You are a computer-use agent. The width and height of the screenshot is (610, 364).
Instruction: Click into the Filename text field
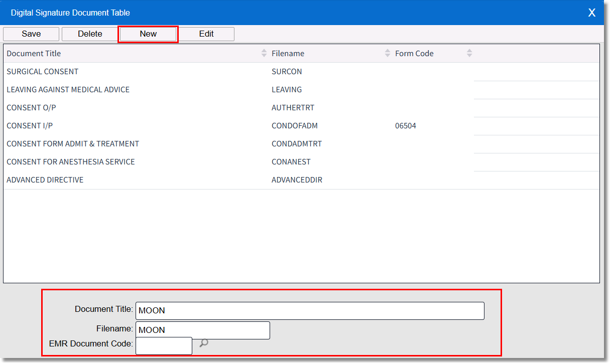click(x=202, y=330)
